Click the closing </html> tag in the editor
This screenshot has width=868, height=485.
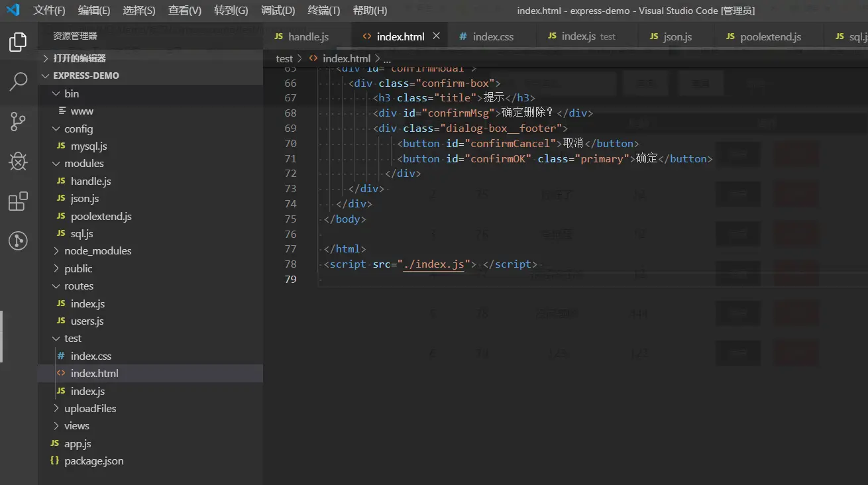pyautogui.click(x=345, y=248)
